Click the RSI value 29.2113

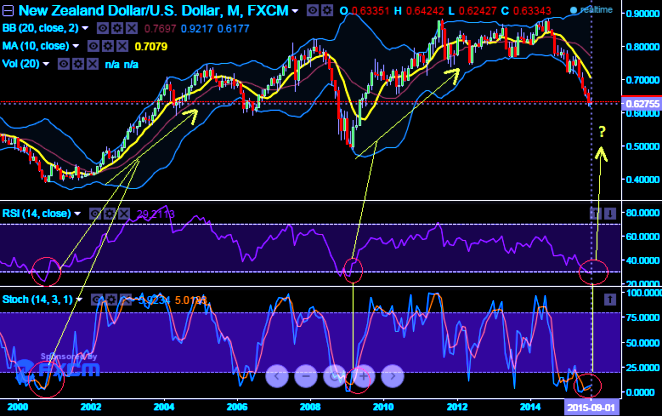(x=155, y=214)
